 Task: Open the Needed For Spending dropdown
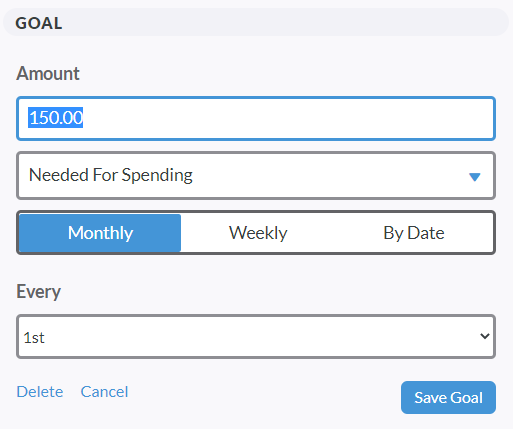click(x=256, y=176)
